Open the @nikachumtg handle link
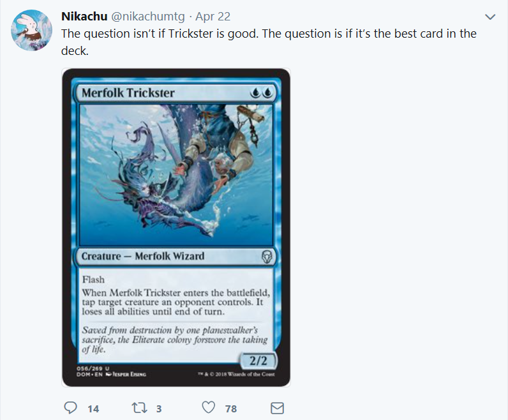508x420 pixels. pos(148,16)
